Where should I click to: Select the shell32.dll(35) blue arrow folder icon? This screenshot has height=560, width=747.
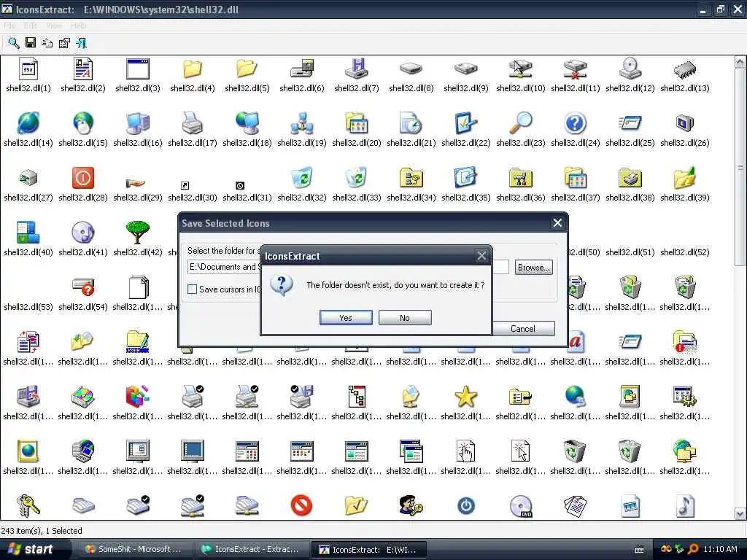(466, 178)
